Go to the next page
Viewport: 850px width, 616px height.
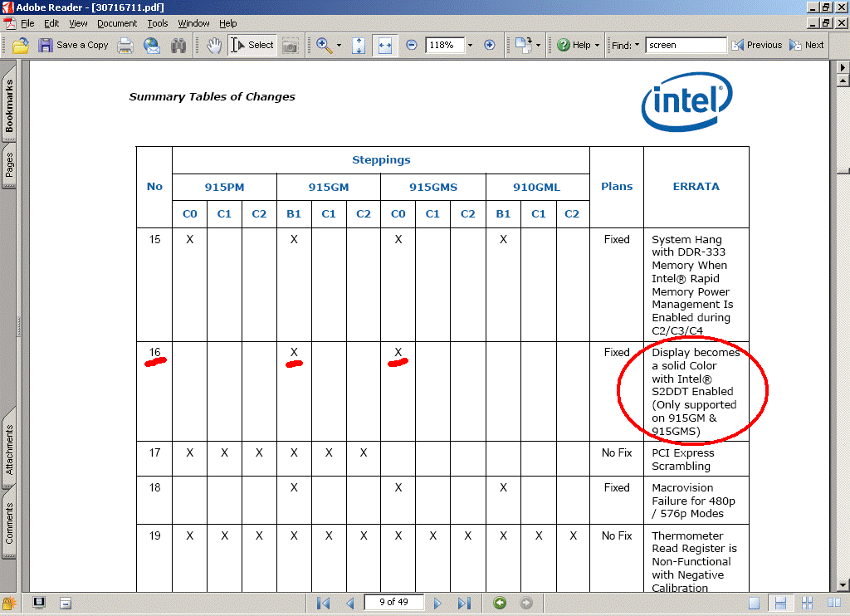pos(437,603)
